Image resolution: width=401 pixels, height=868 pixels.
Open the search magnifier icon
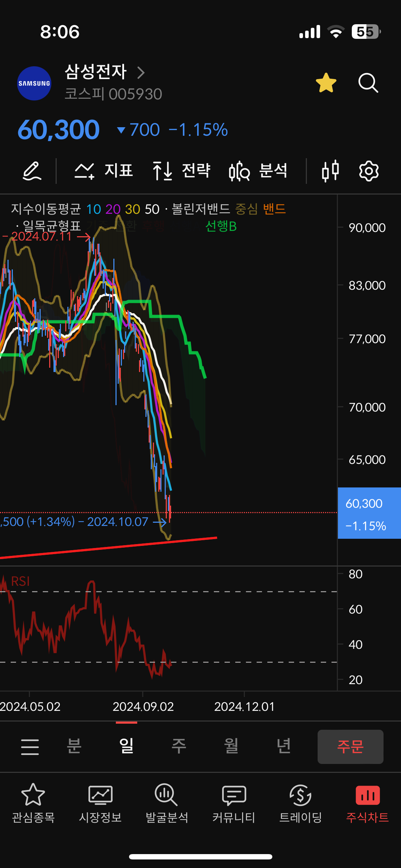pos(368,83)
